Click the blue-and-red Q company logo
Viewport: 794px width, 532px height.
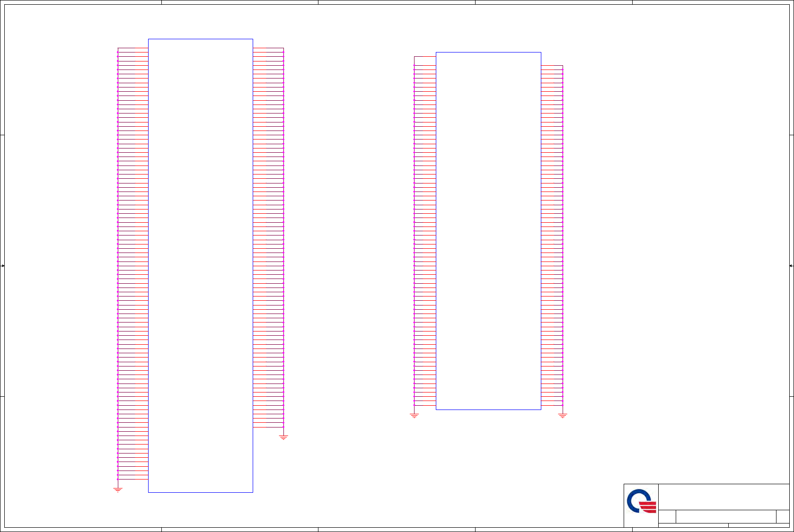pyautogui.click(x=642, y=501)
